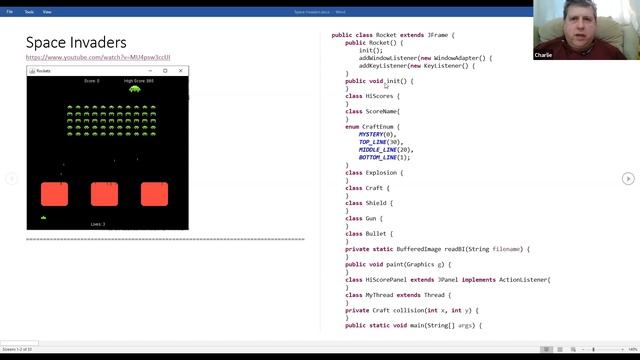Screen dimensions: 640x360
Task: Click the zoom slider handle
Action: 593,349
